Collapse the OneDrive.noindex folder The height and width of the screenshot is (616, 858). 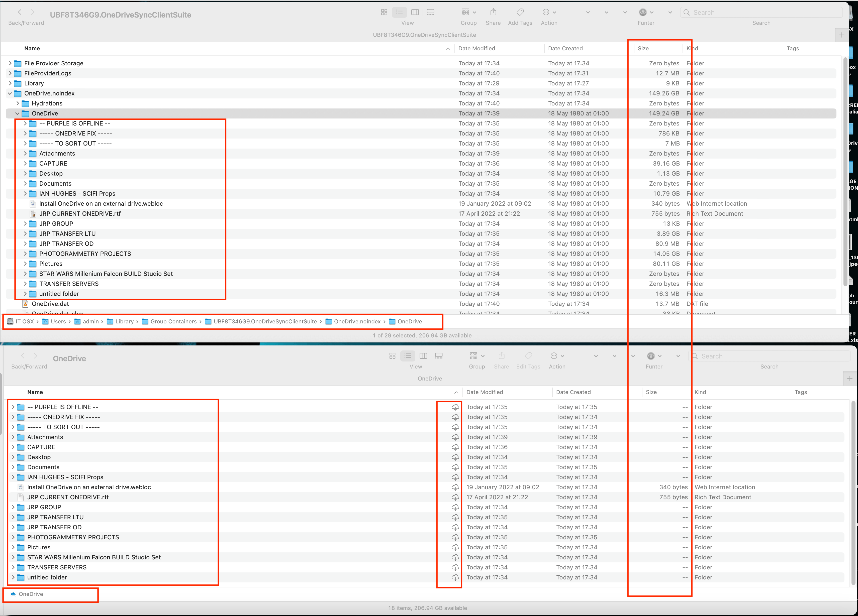[10, 93]
